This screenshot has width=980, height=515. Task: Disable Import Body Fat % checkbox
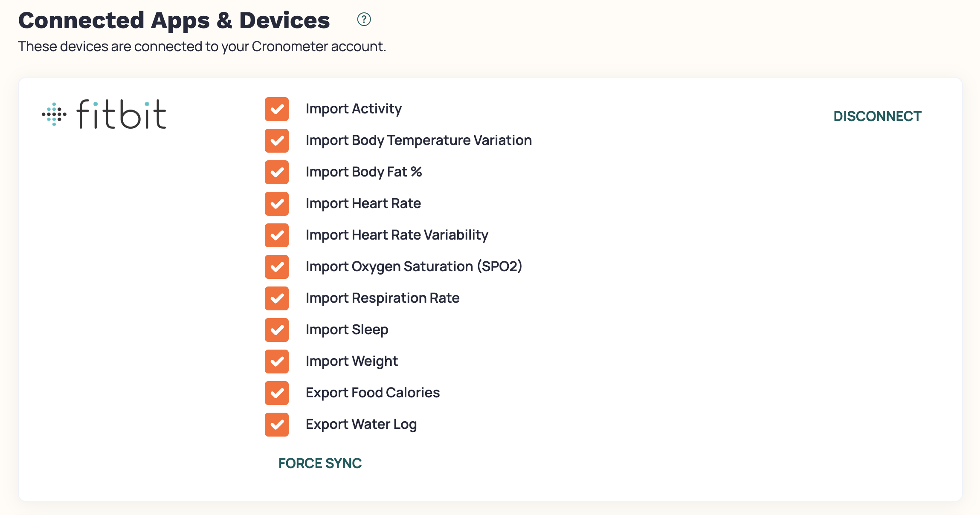(277, 172)
